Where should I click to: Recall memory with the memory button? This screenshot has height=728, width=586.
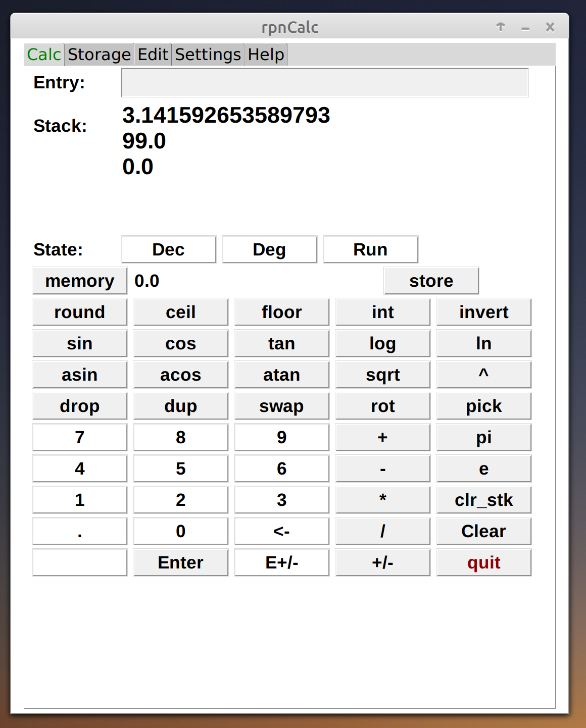point(79,280)
